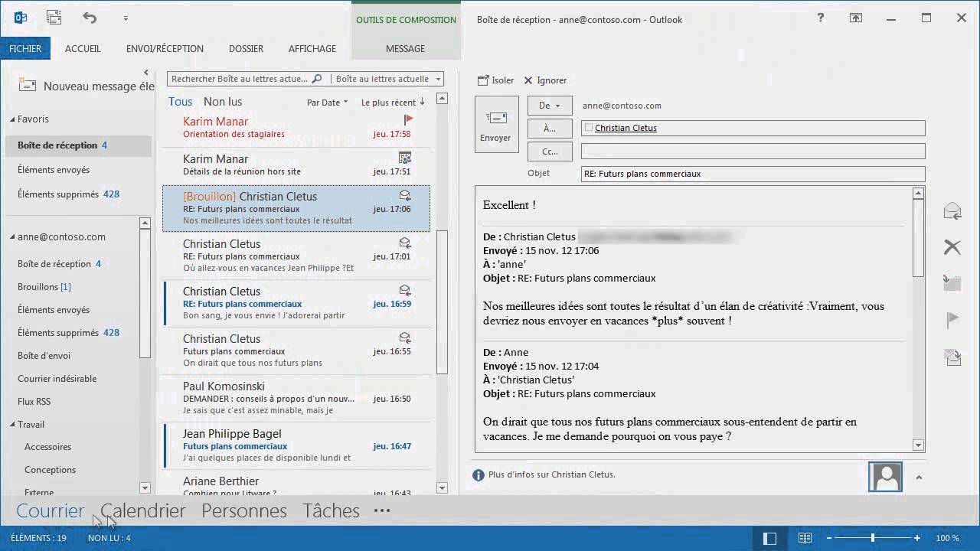Click the message list scrollbar down arrow
980x551 pixels.
point(442,487)
